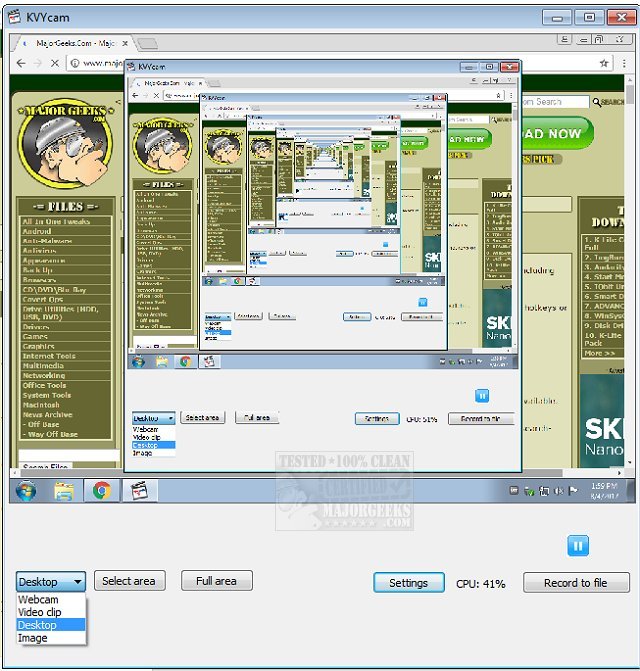Open the nested window's Desktop dropdown
This screenshot has width=640, height=671.
coord(153,418)
